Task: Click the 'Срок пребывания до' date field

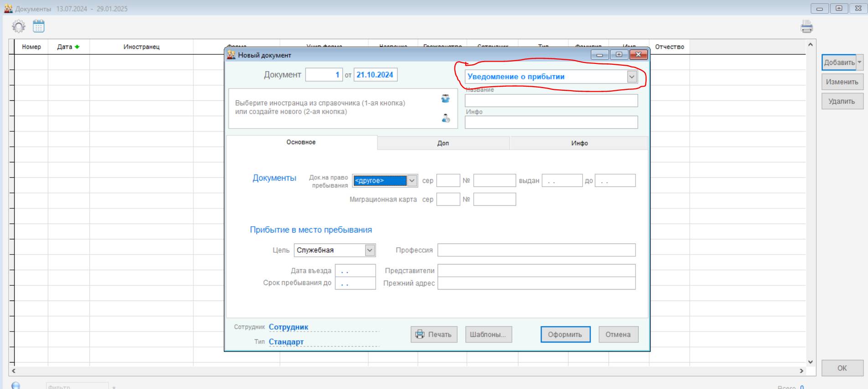Action: (x=355, y=283)
